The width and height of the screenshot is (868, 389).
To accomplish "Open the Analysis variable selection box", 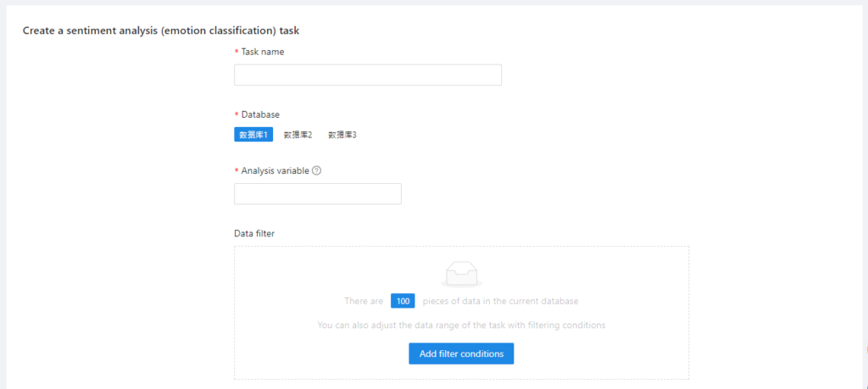I will (317, 194).
